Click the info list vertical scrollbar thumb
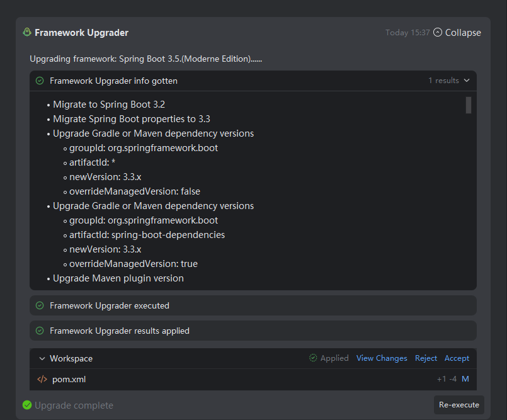Image resolution: width=507 pixels, height=420 pixels. pos(469,105)
